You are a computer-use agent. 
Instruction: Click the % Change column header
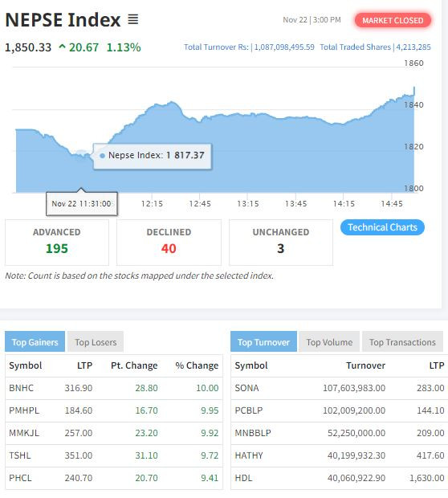click(197, 365)
